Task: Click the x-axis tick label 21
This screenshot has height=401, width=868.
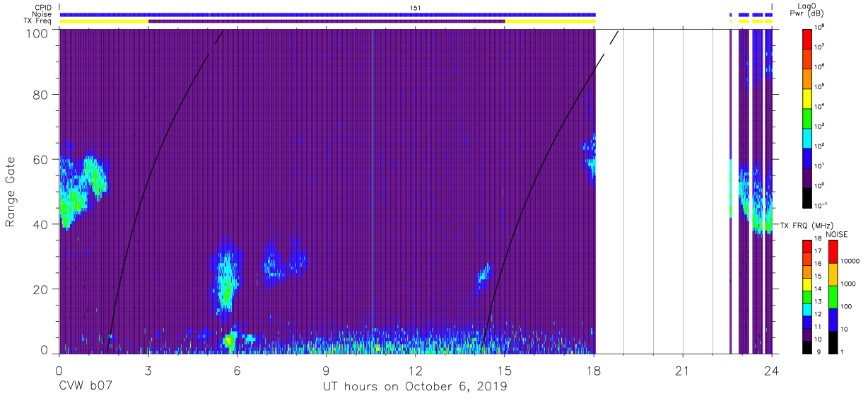Action: pyautogui.click(x=683, y=371)
